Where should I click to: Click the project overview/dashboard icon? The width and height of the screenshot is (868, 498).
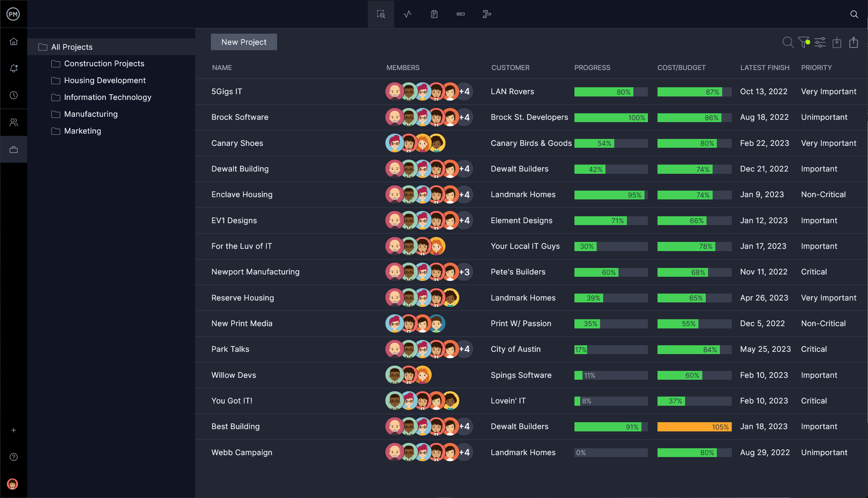pos(380,13)
